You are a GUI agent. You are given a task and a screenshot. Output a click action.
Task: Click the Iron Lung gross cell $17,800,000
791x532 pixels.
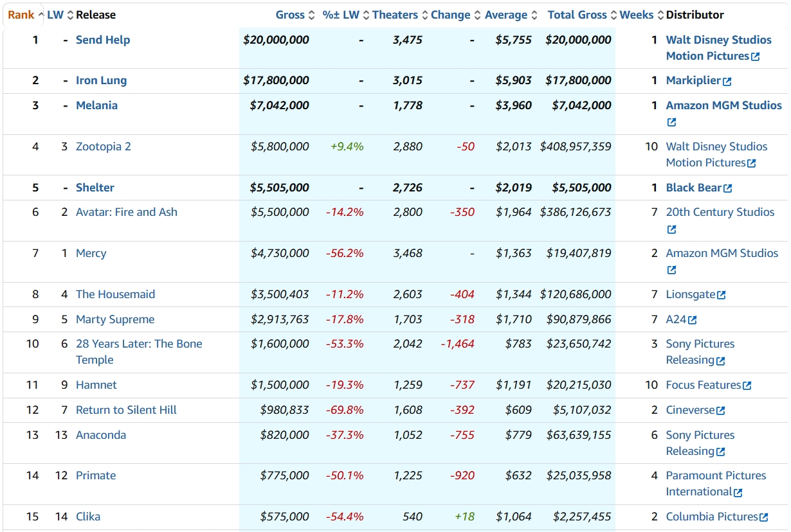(x=276, y=80)
